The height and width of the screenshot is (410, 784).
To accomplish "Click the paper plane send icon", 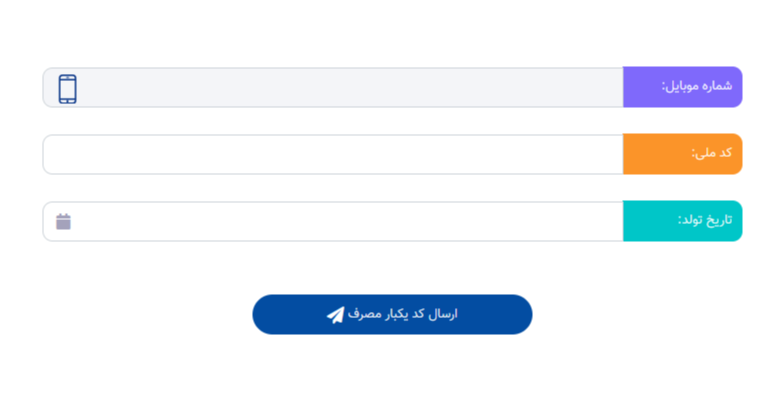I will point(335,315).
